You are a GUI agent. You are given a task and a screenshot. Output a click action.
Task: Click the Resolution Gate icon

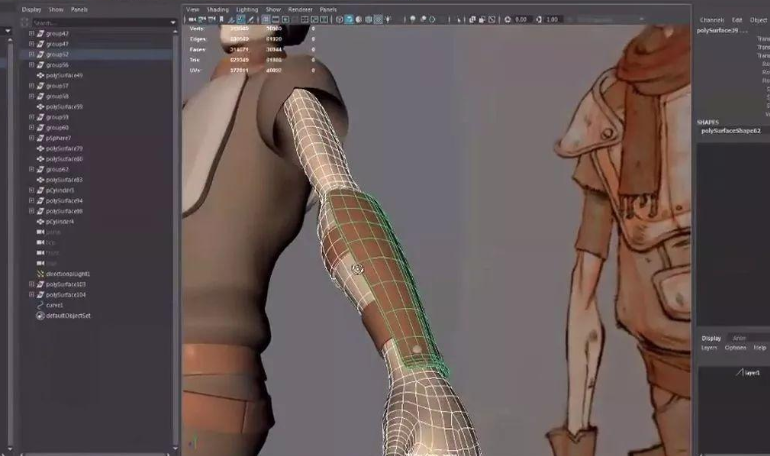pyautogui.click(x=285, y=20)
